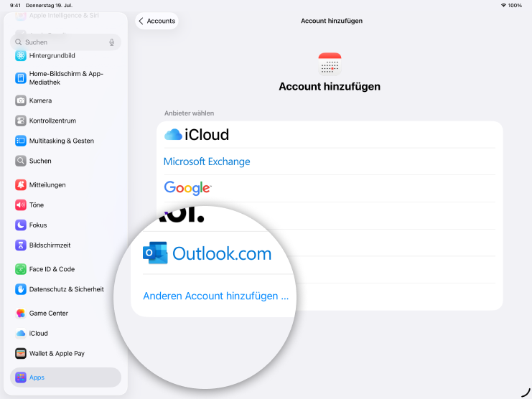
Task: Open the Wallet & Apple Pay icon
Action: point(21,353)
